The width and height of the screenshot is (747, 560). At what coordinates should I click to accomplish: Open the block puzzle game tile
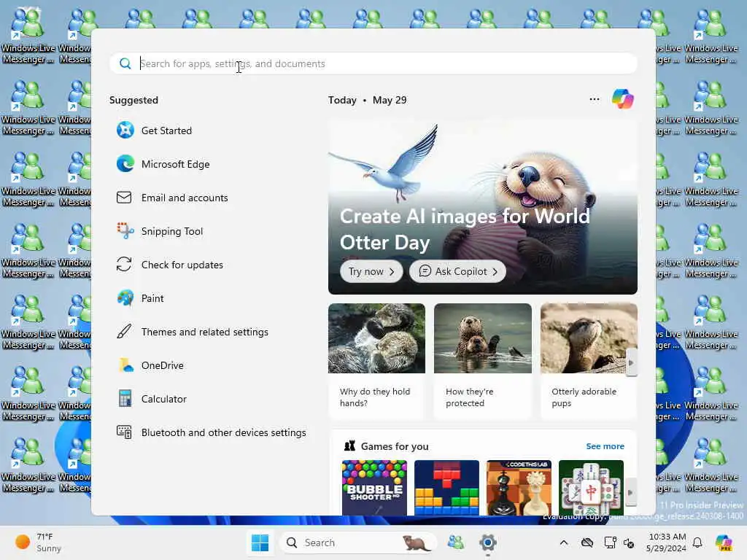(x=447, y=488)
